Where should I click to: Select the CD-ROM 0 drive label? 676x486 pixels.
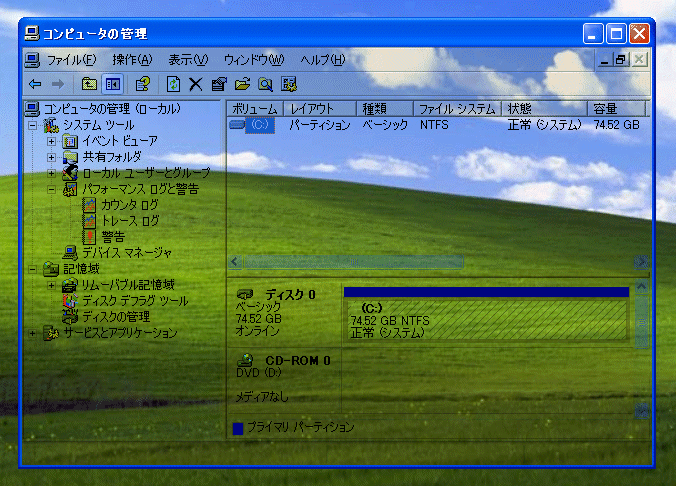298,361
